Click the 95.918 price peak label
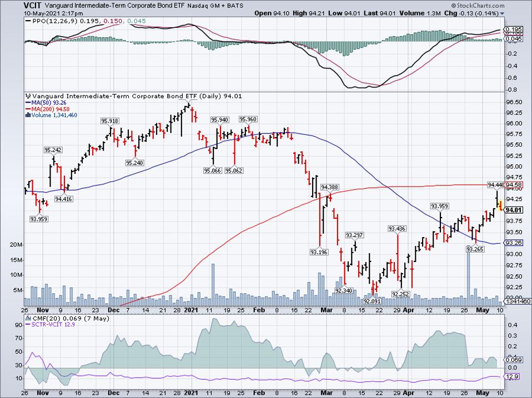Image resolution: width=532 pixels, height=398 pixels. [x=110, y=120]
